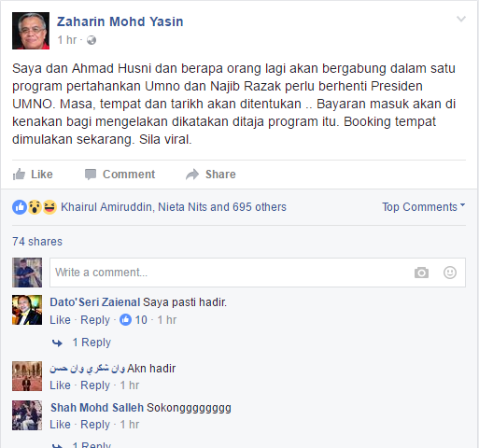The image size is (479, 448).
Task: Click the Comment speech bubble icon
Action: [91, 175]
